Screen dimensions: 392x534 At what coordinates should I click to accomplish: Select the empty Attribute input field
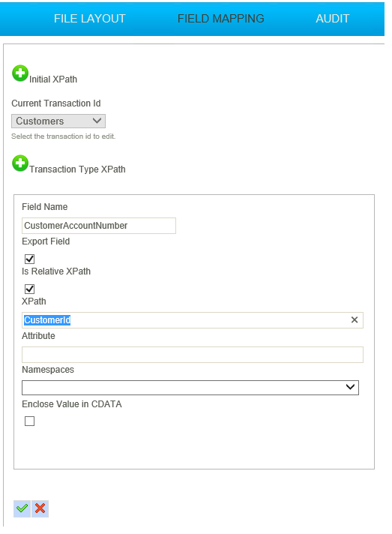[x=193, y=355]
